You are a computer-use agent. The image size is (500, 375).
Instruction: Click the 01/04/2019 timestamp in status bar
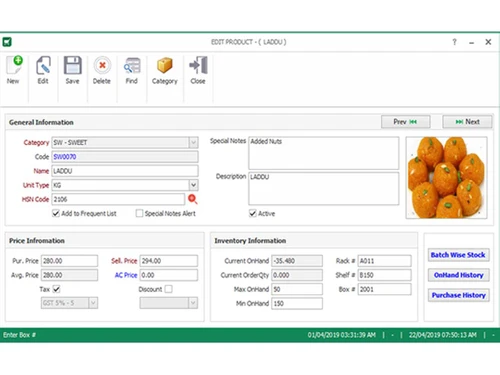click(x=342, y=335)
